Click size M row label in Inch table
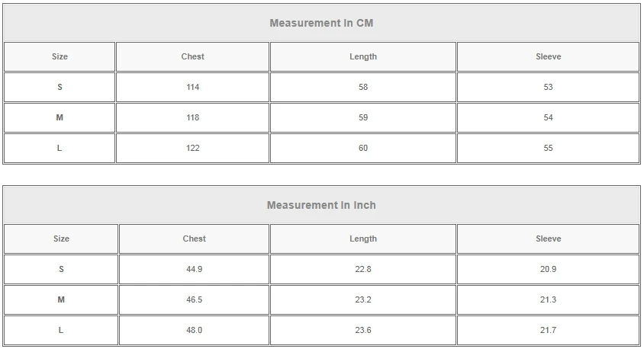Screen dimensions: 644x349 61,299
